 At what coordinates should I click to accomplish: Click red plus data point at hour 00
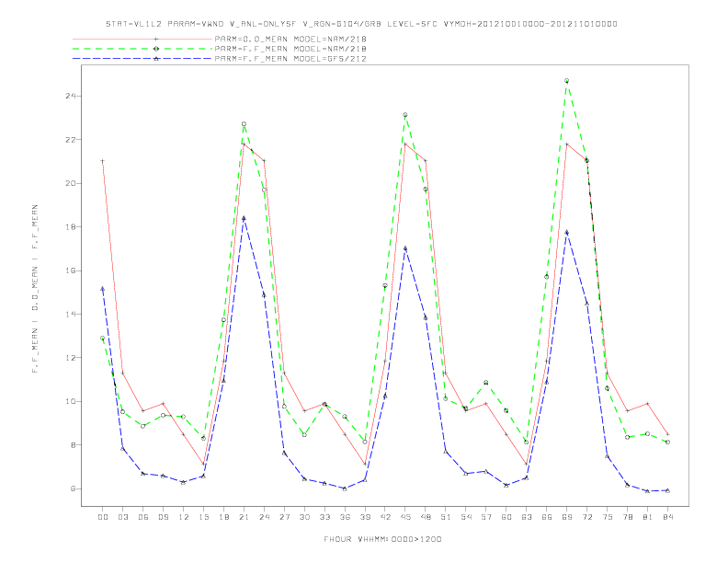tap(103, 161)
